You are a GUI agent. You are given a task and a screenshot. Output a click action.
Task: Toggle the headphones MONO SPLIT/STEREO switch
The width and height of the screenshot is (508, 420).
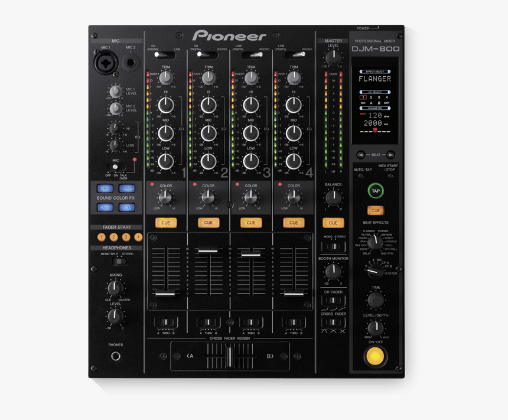pos(119,261)
